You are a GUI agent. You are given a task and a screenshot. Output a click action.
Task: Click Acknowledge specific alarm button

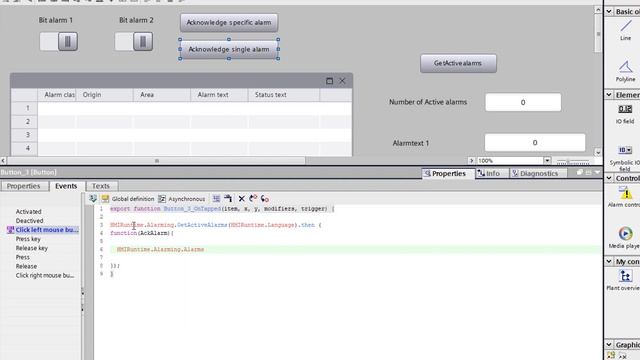pyautogui.click(x=229, y=22)
